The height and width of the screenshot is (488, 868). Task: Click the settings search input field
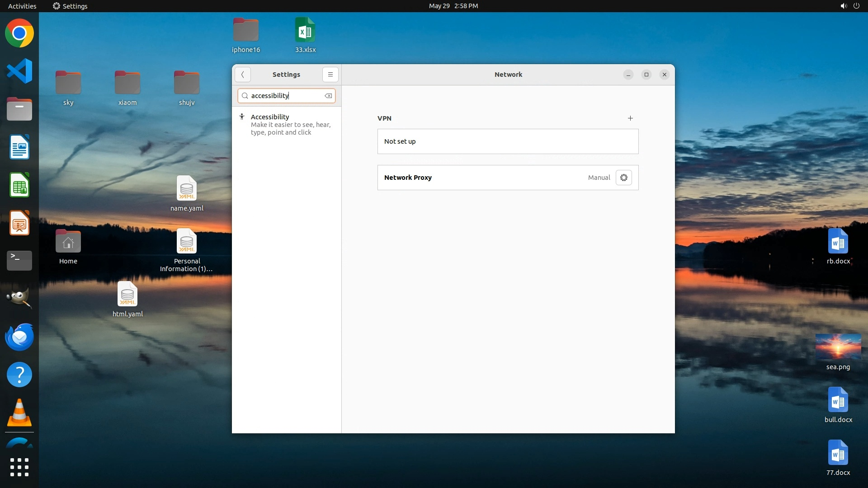(286, 96)
